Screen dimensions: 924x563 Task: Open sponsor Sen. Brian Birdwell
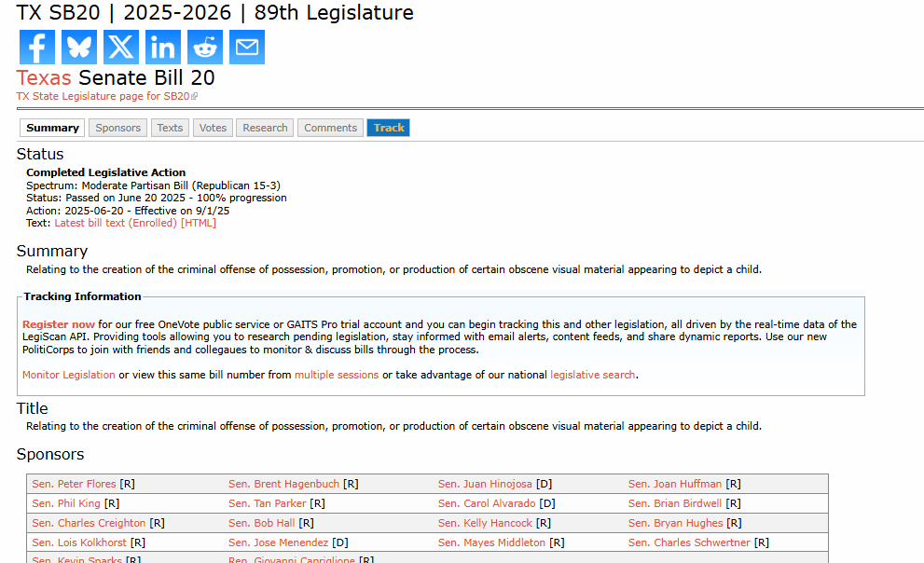click(675, 503)
